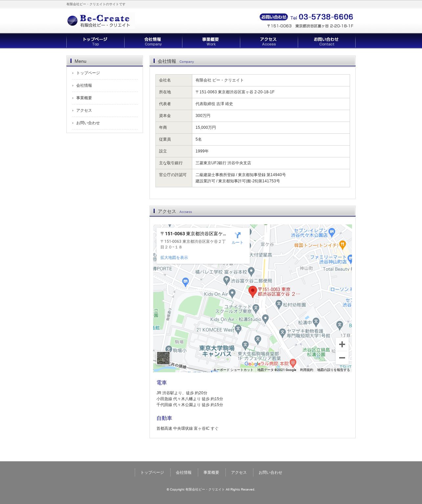Click the 駒場小 school marker
The image size is (422, 504).
point(169,350)
